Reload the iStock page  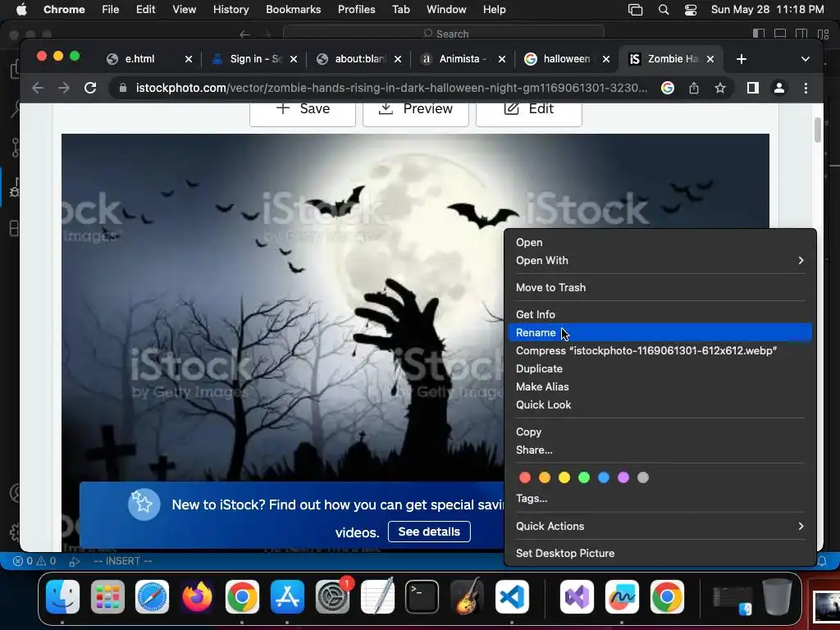(90, 88)
